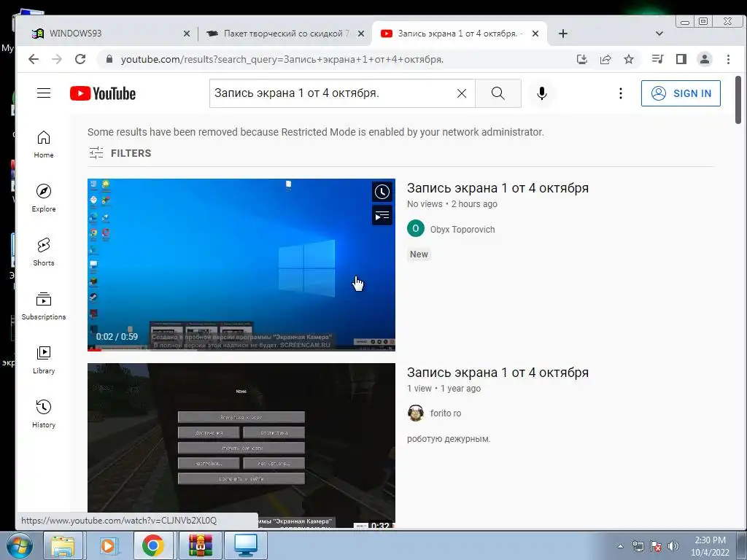Show hidden system tray icons

coord(620,546)
